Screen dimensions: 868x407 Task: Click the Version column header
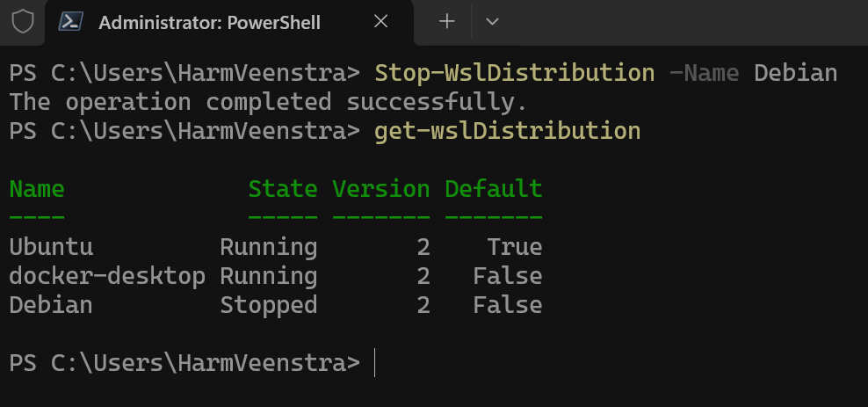tap(380, 189)
